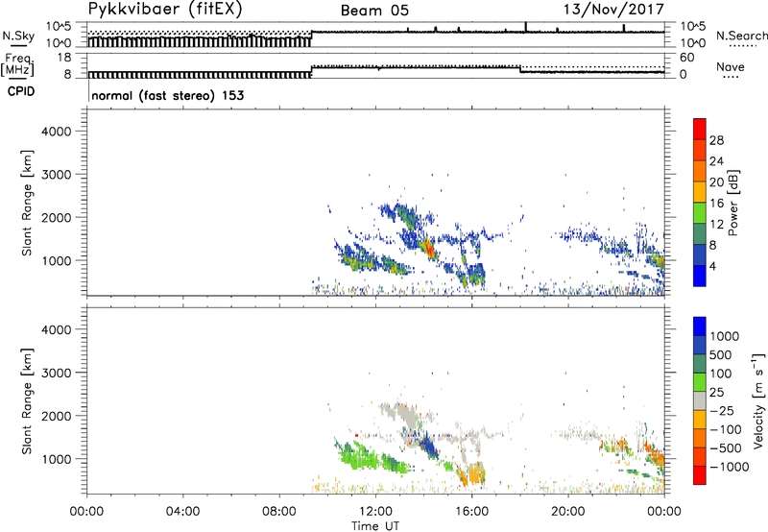
Task: Click the yellow-orange 16–20 dB power swatch
Action: pyautogui.click(x=700, y=192)
